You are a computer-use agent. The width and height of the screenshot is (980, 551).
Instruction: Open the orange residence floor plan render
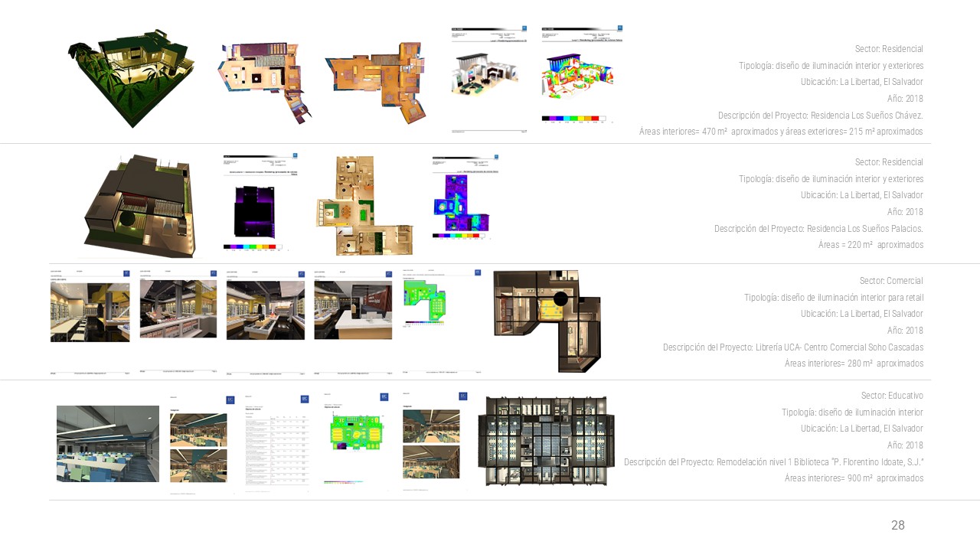pyautogui.click(x=375, y=82)
